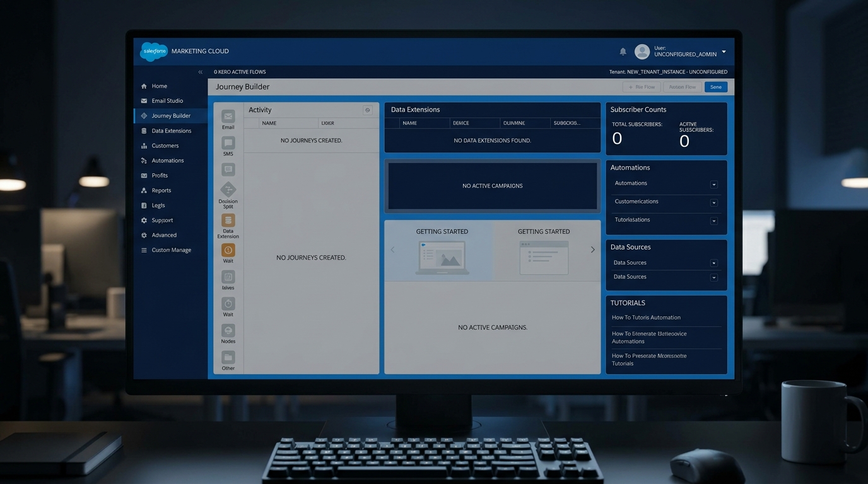Expand the Automations dropdown row
This screenshot has height=484, width=868.
click(x=713, y=185)
